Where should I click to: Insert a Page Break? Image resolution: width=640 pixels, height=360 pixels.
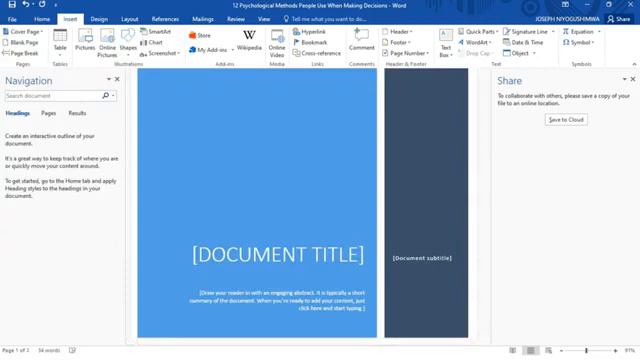(x=20, y=53)
